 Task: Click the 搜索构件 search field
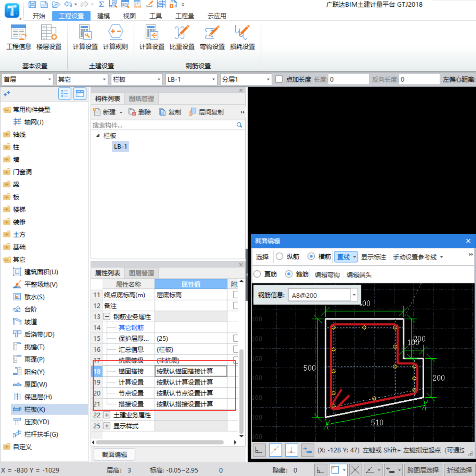click(x=163, y=125)
